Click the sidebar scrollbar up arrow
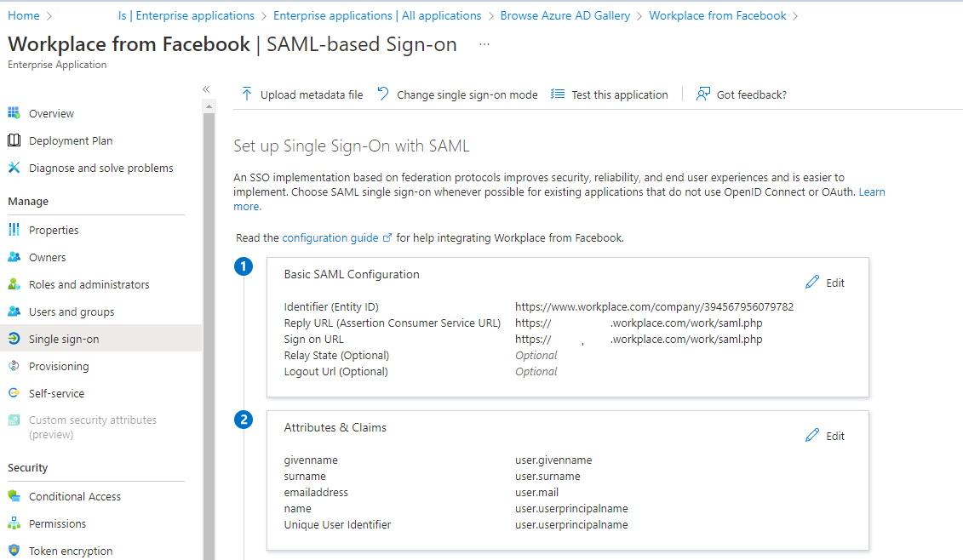The image size is (963, 560). [209, 106]
